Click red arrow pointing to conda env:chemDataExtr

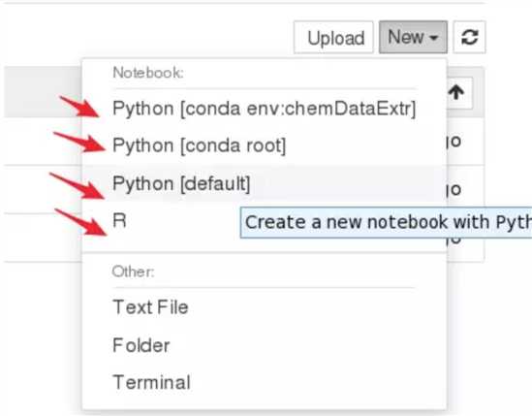[79, 107]
